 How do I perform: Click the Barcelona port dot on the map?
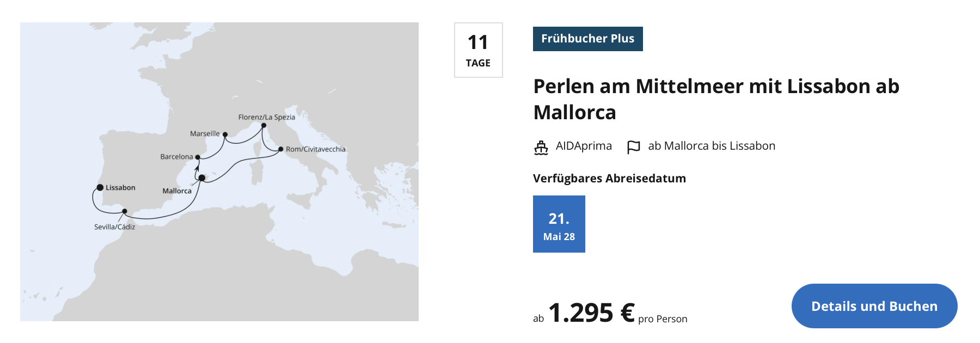click(198, 157)
